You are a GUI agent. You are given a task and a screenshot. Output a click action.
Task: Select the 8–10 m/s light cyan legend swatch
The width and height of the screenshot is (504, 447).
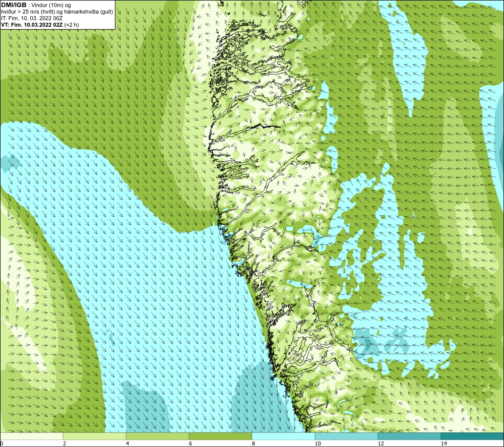tap(283, 436)
